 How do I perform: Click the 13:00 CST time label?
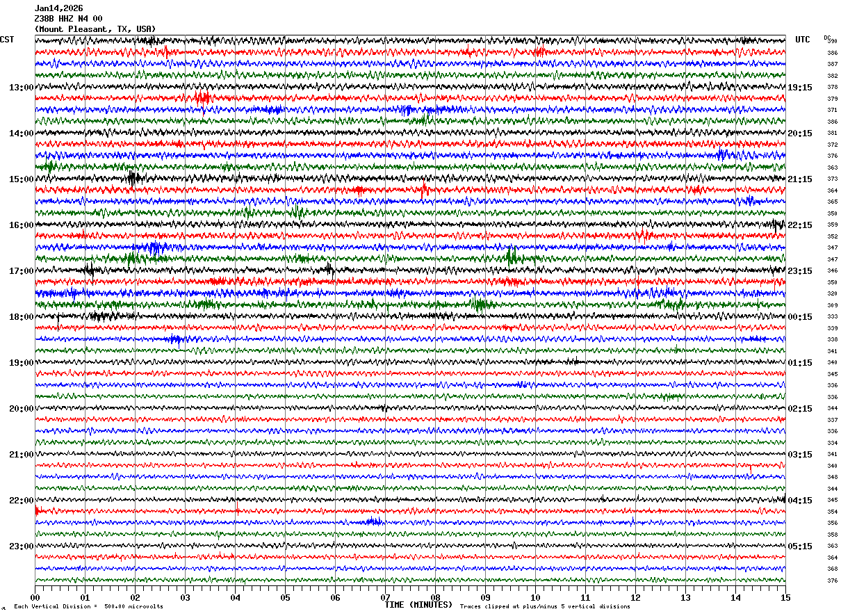tap(21, 88)
